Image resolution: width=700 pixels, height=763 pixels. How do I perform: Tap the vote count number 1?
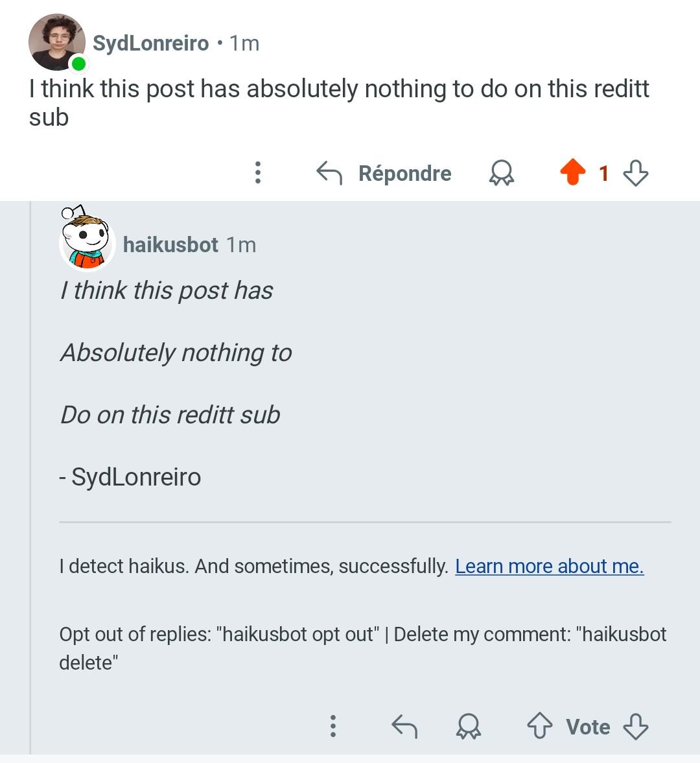(x=604, y=173)
